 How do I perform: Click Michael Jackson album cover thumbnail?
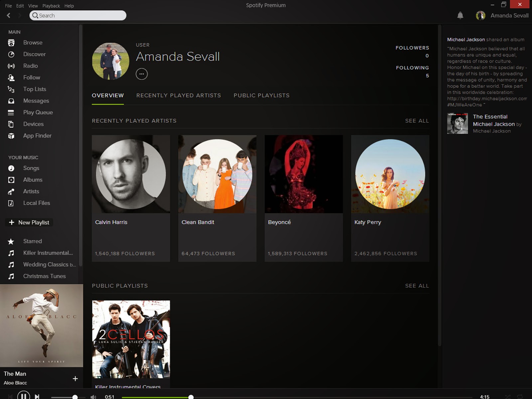point(458,123)
